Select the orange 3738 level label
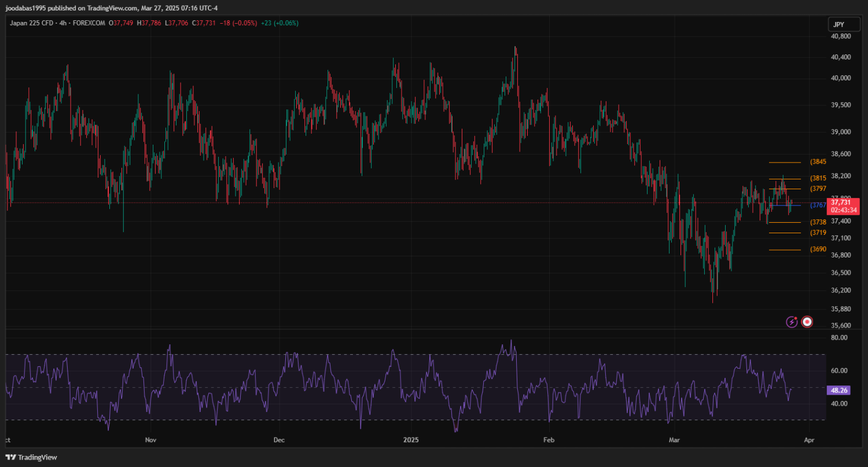The height and width of the screenshot is (467, 868). pyautogui.click(x=818, y=222)
